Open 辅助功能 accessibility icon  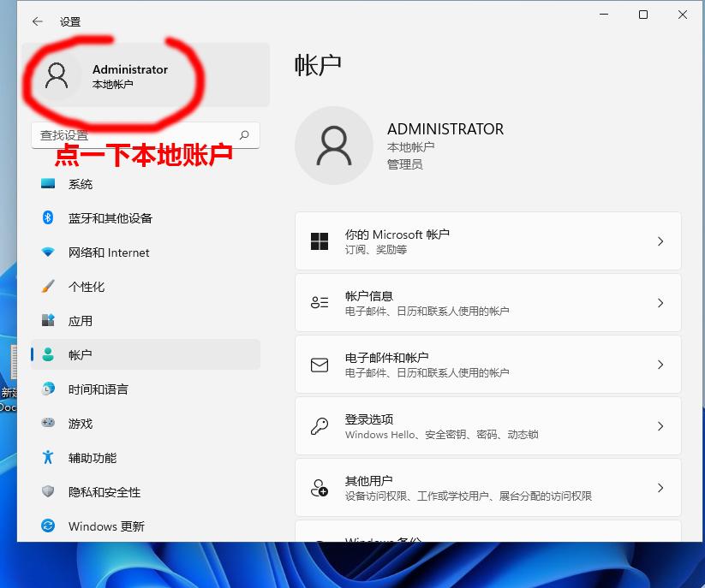click(x=47, y=457)
